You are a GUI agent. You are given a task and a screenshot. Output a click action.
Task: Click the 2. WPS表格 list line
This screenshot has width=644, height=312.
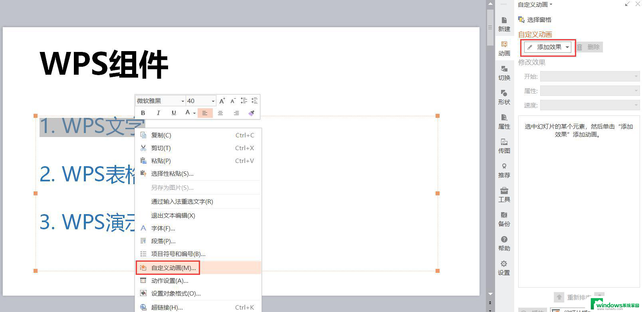pyautogui.click(x=88, y=174)
